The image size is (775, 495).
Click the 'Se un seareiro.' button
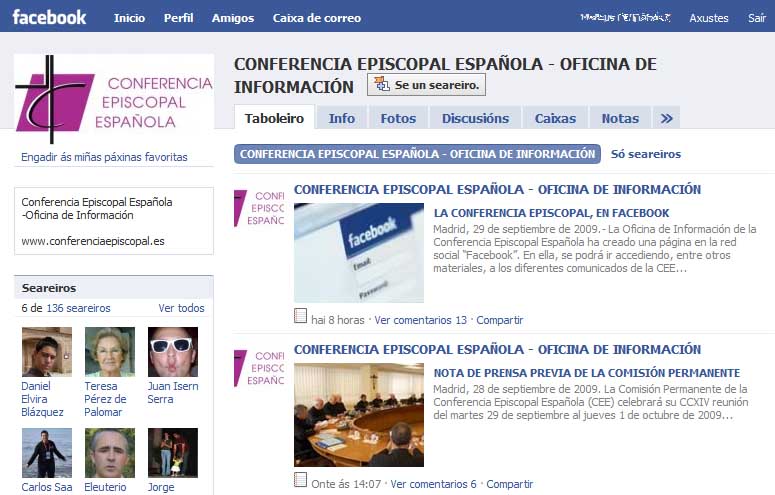coord(427,85)
